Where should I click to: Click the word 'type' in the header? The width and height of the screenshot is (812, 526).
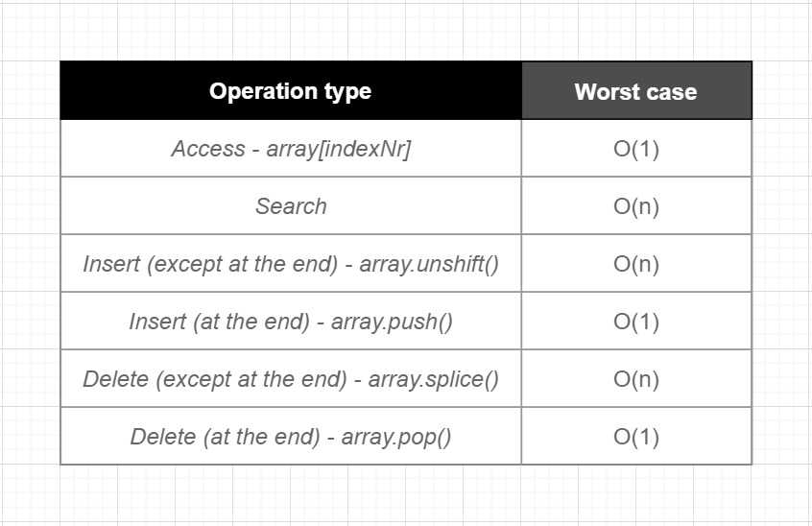[348, 92]
